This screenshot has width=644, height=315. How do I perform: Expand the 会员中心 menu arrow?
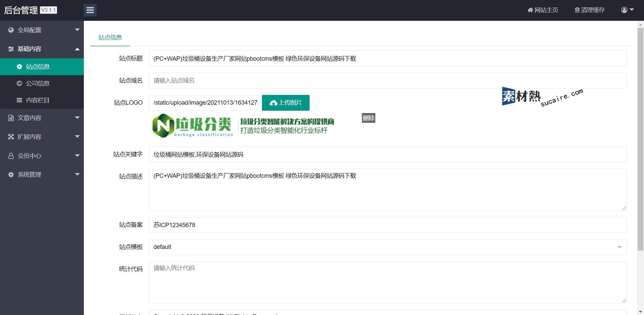coord(77,156)
